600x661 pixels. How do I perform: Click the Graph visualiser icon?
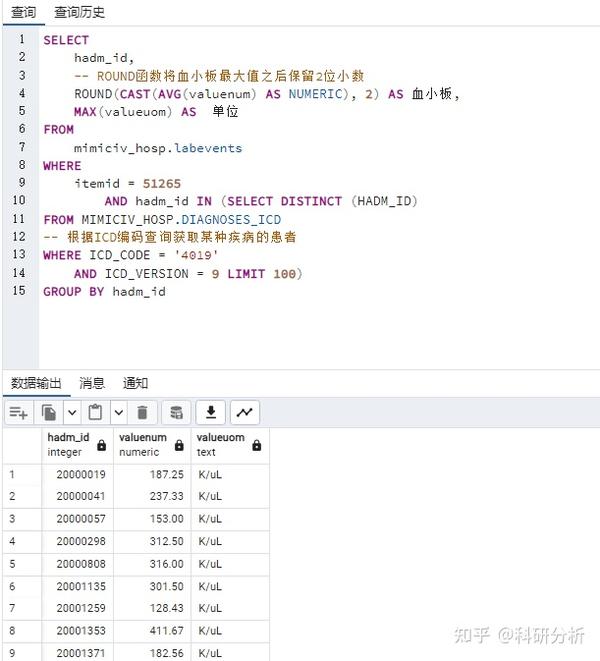[x=245, y=412]
